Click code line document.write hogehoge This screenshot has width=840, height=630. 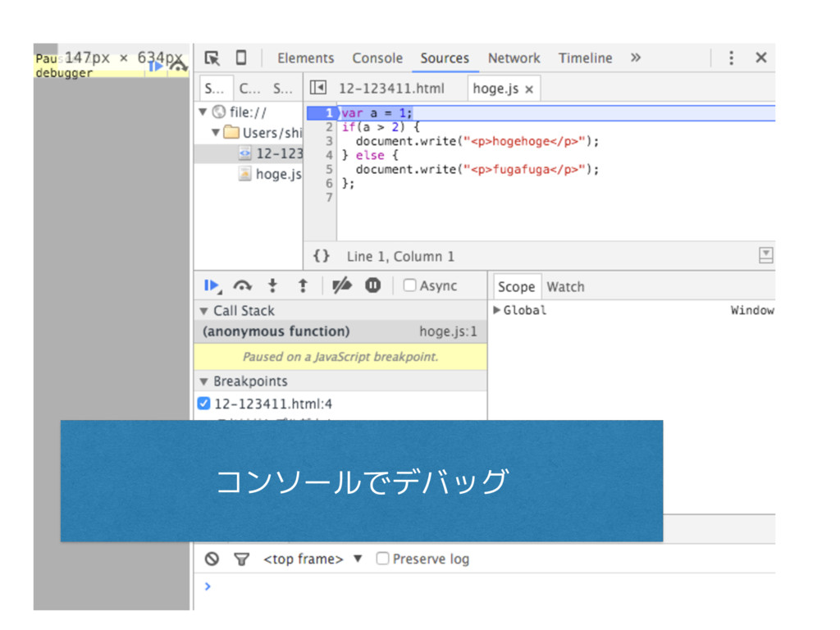[x=477, y=141]
